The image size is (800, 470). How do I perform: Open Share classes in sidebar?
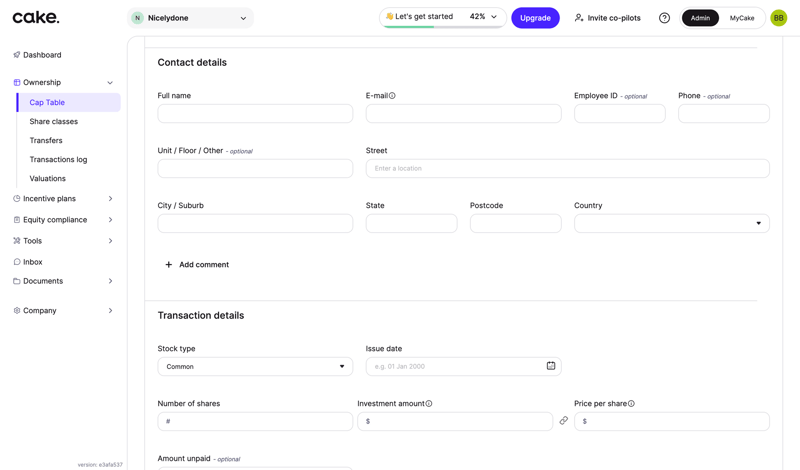click(x=54, y=121)
